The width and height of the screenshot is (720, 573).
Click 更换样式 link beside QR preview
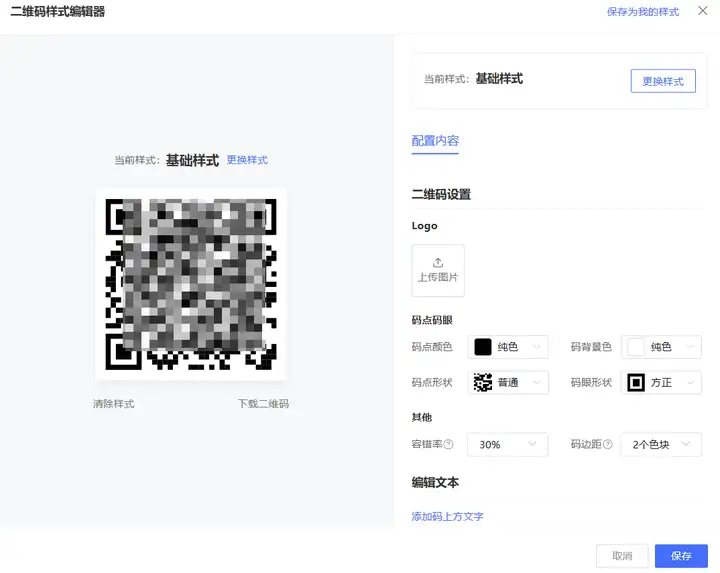[247, 160]
